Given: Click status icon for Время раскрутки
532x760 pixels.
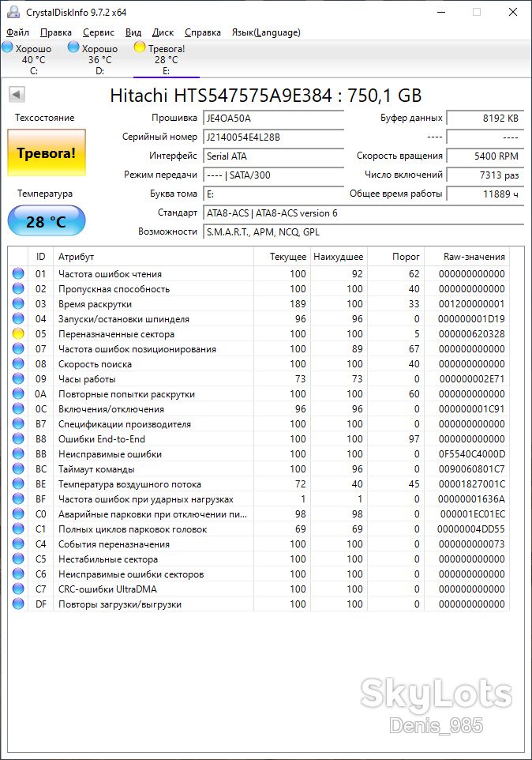Looking at the screenshot, I should (x=18, y=303).
